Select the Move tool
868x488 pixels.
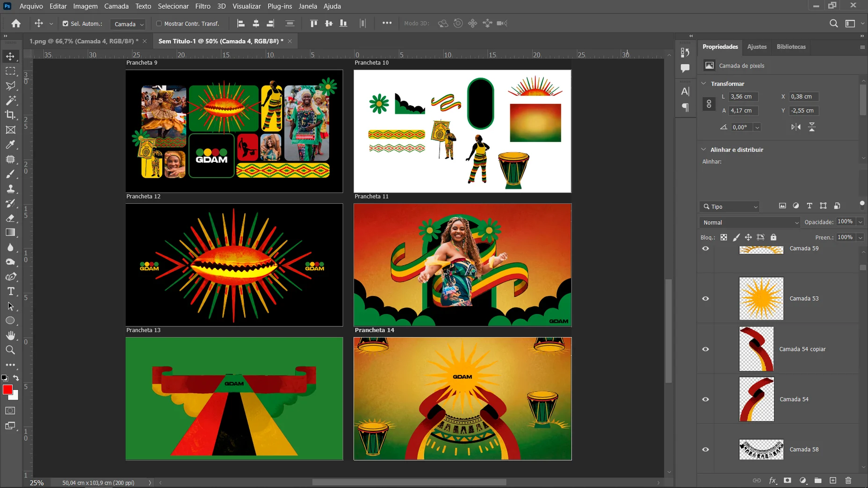click(x=10, y=57)
